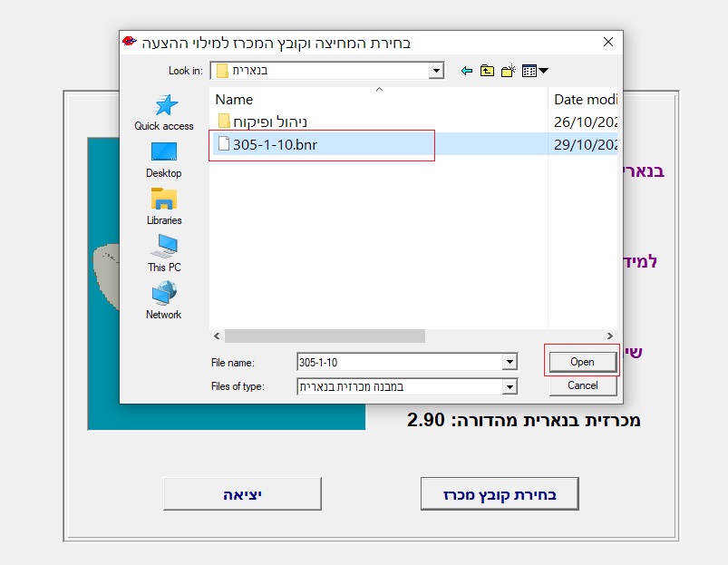Click the Open button
This screenshot has height=565, width=728.
tap(582, 362)
